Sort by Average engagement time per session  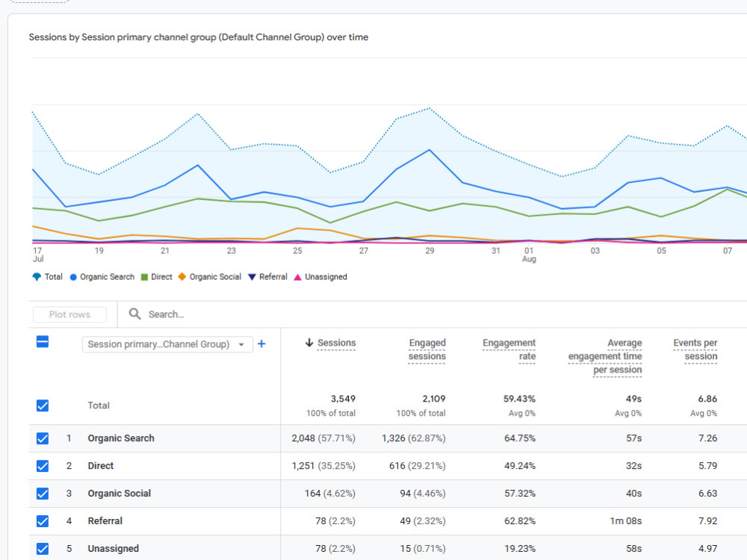pyautogui.click(x=605, y=356)
